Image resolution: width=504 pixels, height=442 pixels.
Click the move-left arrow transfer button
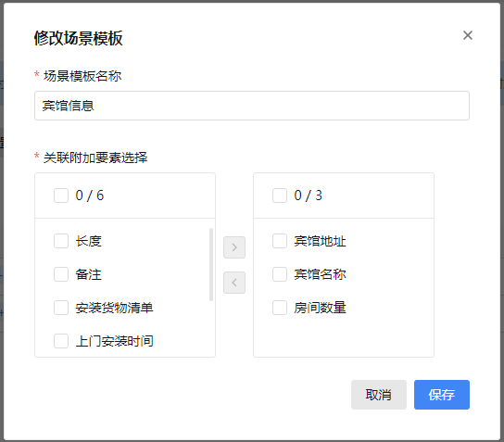[x=234, y=283]
